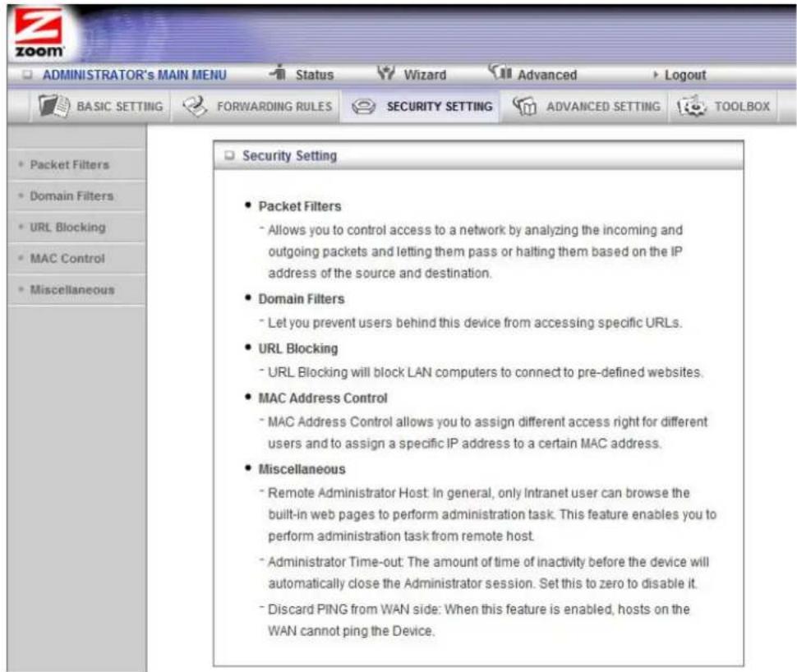The height and width of the screenshot is (672, 797).
Task: Click the Security Setting ring icon
Action: [363, 107]
